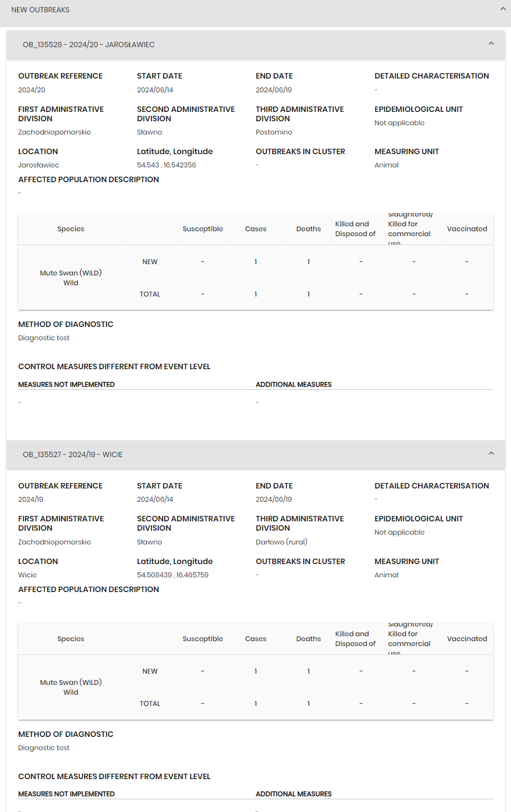The image size is (511, 812).
Task: Collapse the OB_135527 Wicie panel chevron
Action: point(491,454)
